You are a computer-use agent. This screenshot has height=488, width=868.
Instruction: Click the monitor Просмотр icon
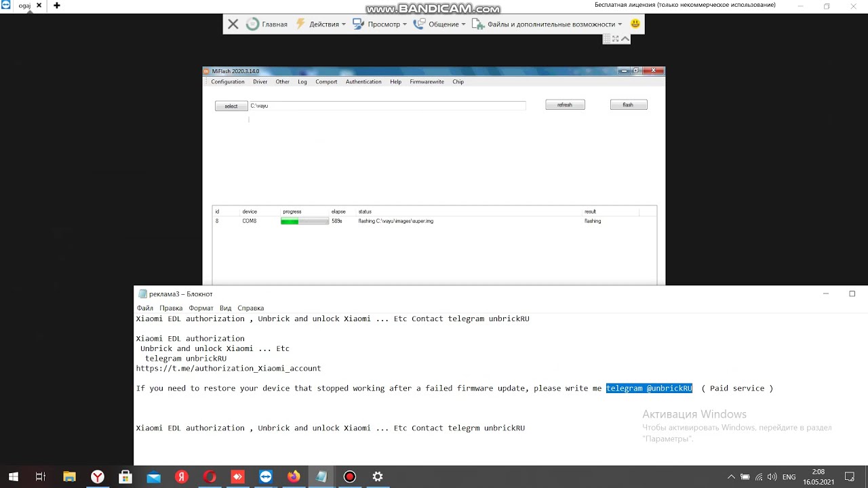pos(359,24)
